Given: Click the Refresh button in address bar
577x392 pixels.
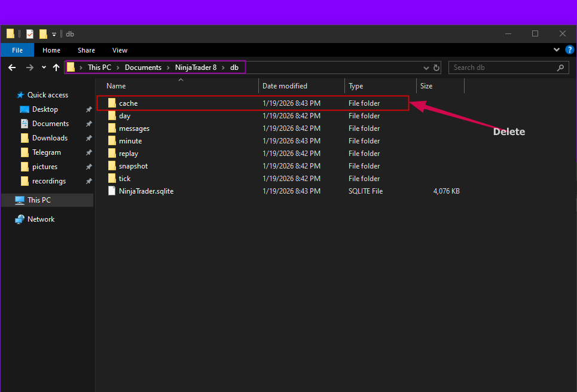Looking at the screenshot, I should [x=436, y=68].
